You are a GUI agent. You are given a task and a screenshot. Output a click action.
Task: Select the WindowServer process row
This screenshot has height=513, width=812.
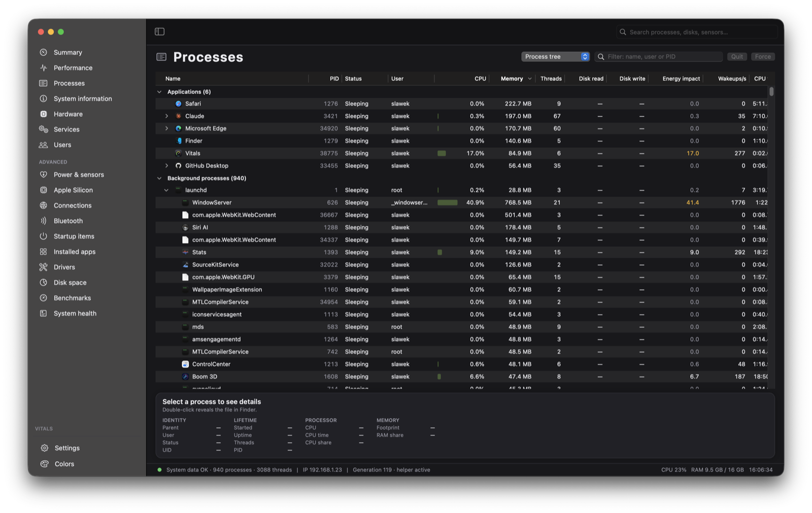(462, 202)
